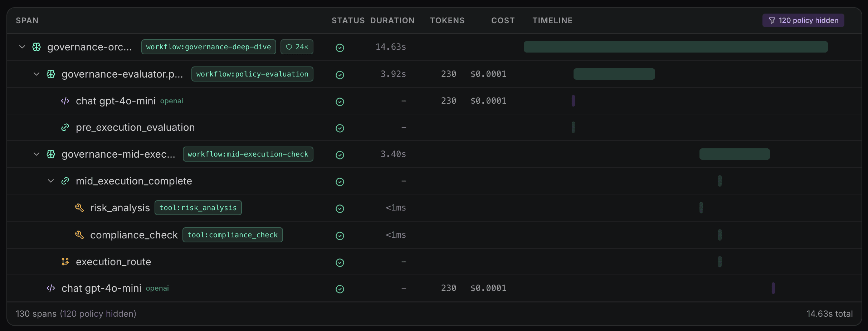This screenshot has width=868, height=331.
Task: Toggle the 120 policy hidden filter
Action: [x=803, y=20]
